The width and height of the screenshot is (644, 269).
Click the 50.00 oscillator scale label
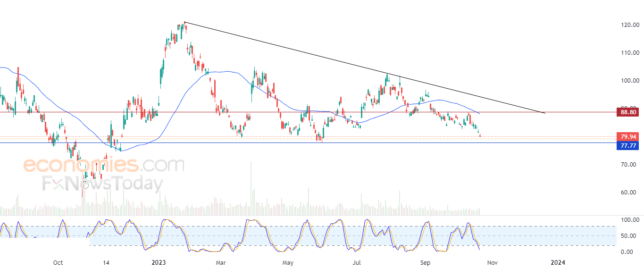629,236
